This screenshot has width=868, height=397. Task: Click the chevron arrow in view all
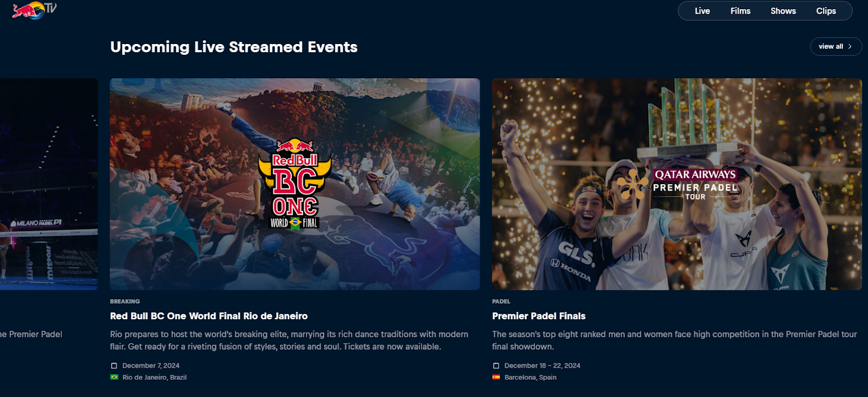(x=850, y=47)
